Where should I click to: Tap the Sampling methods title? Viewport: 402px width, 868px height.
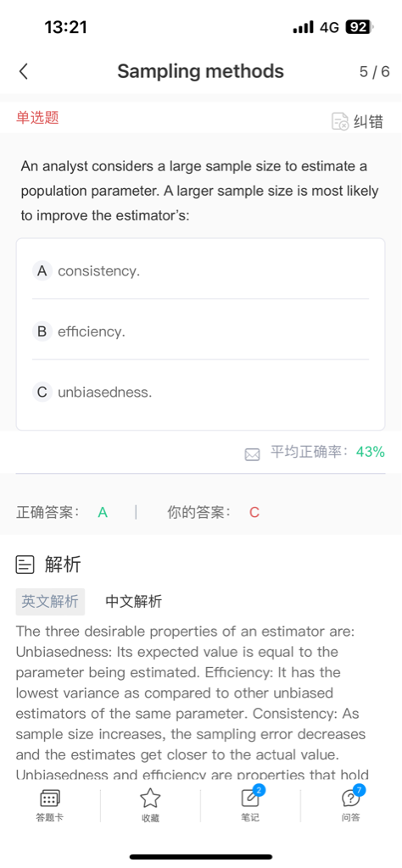pos(200,71)
